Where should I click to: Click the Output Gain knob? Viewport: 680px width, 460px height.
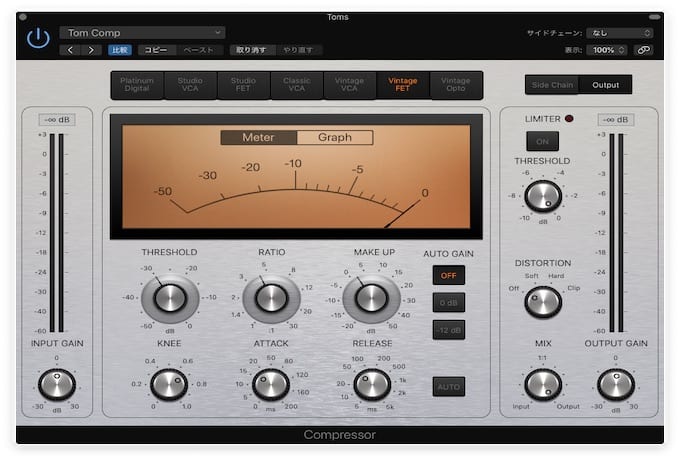[616, 384]
